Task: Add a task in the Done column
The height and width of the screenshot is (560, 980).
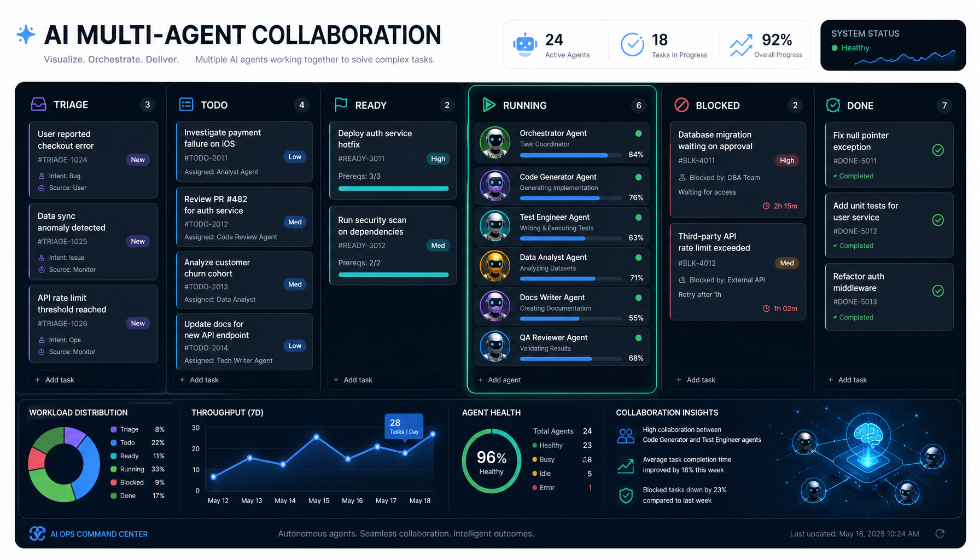Action: point(889,380)
